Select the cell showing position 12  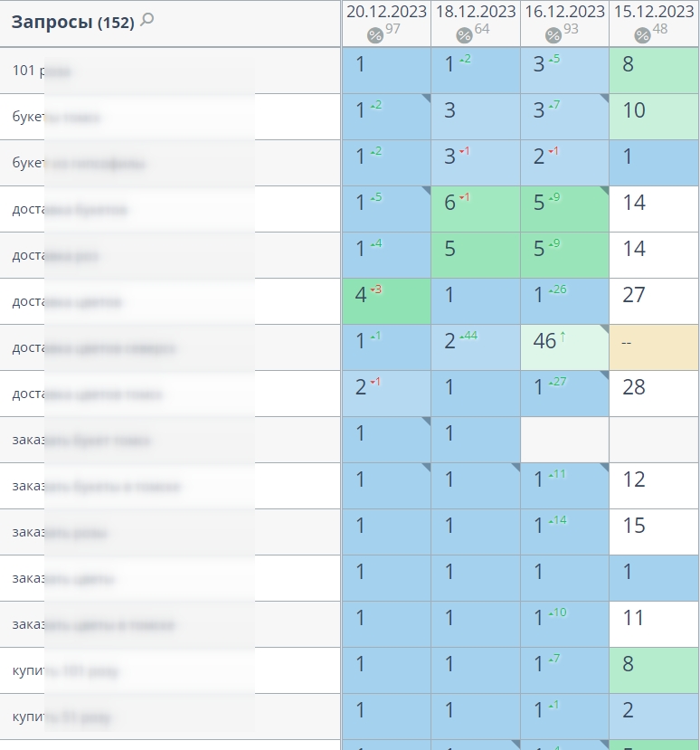(x=654, y=486)
